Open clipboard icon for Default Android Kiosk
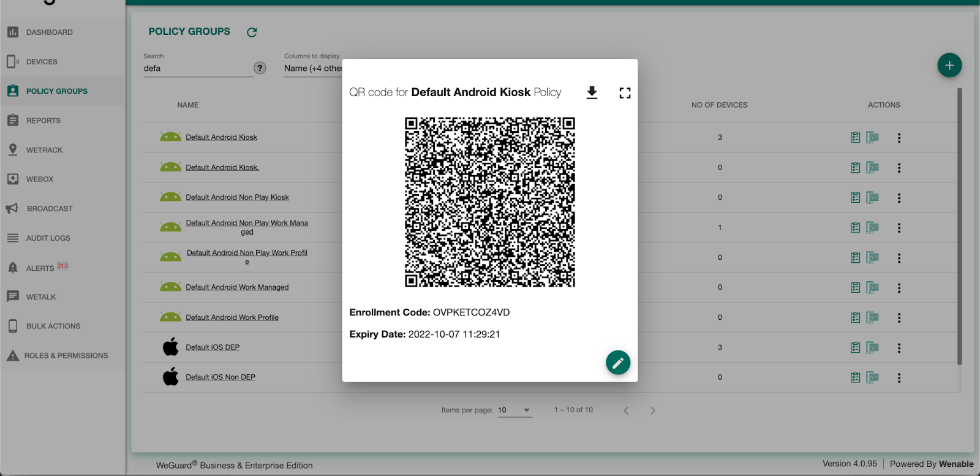This screenshot has width=980, height=476. click(x=856, y=138)
